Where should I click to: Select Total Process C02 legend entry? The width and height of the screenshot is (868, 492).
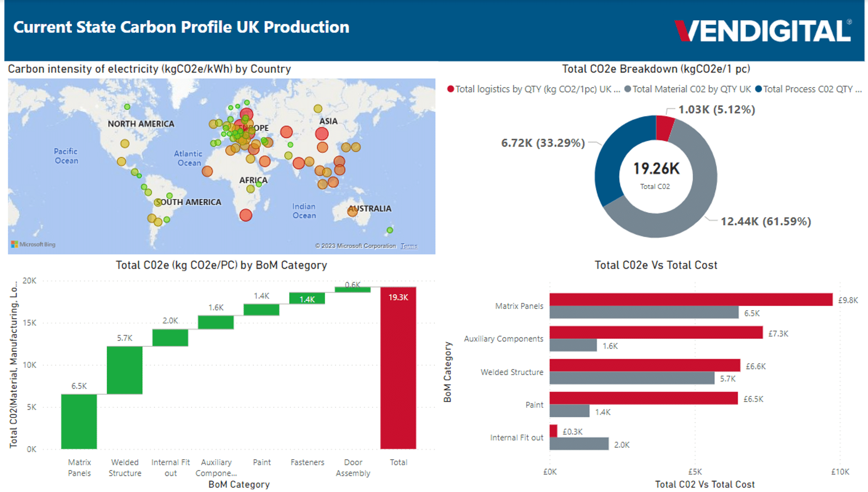[808, 89]
